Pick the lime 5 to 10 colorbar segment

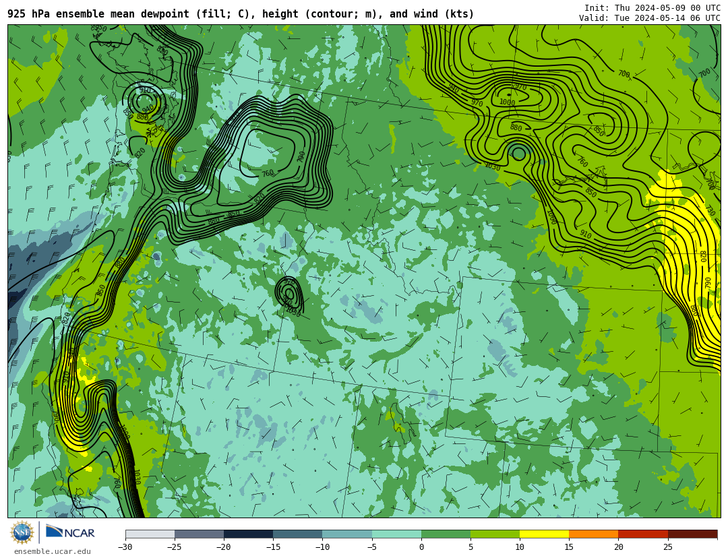pos(495,534)
